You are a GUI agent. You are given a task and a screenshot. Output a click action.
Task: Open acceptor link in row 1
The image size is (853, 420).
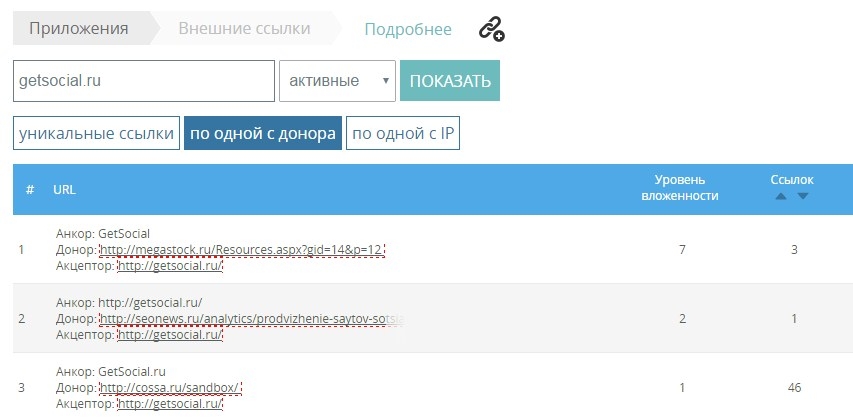tap(170, 265)
